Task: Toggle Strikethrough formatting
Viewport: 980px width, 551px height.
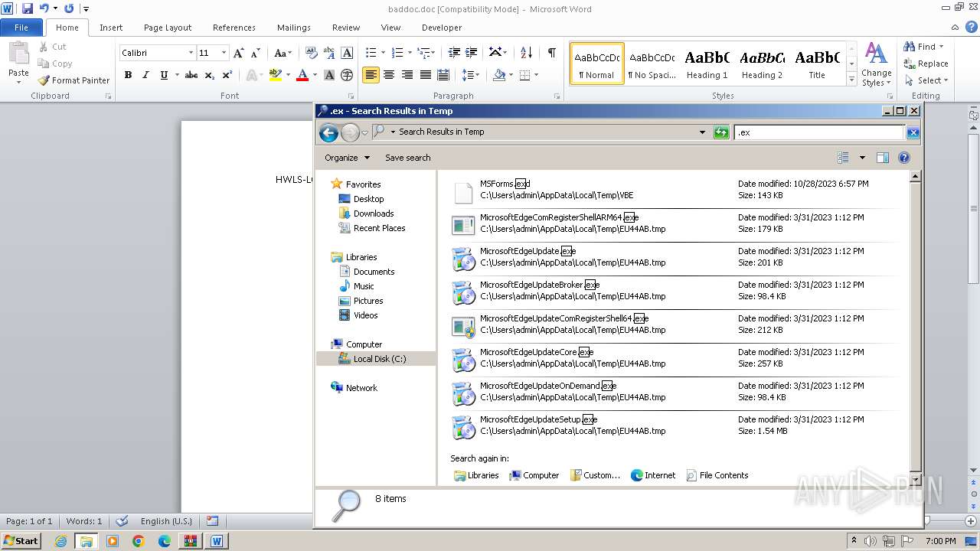Action: point(191,75)
